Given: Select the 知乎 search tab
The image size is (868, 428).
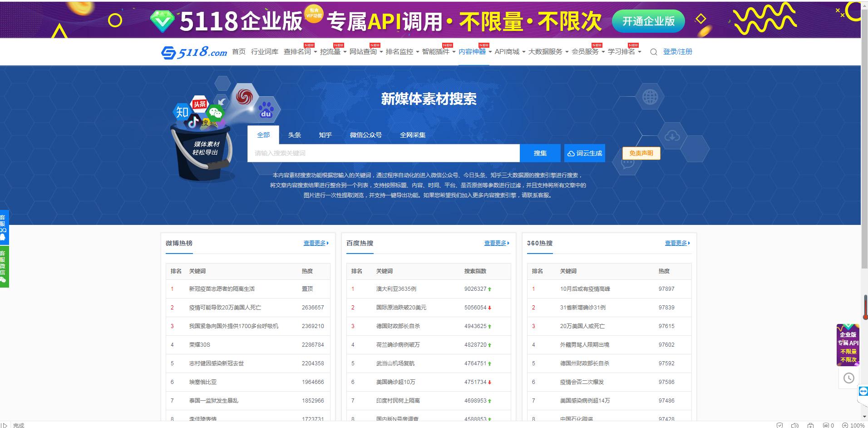Looking at the screenshot, I should [325, 135].
